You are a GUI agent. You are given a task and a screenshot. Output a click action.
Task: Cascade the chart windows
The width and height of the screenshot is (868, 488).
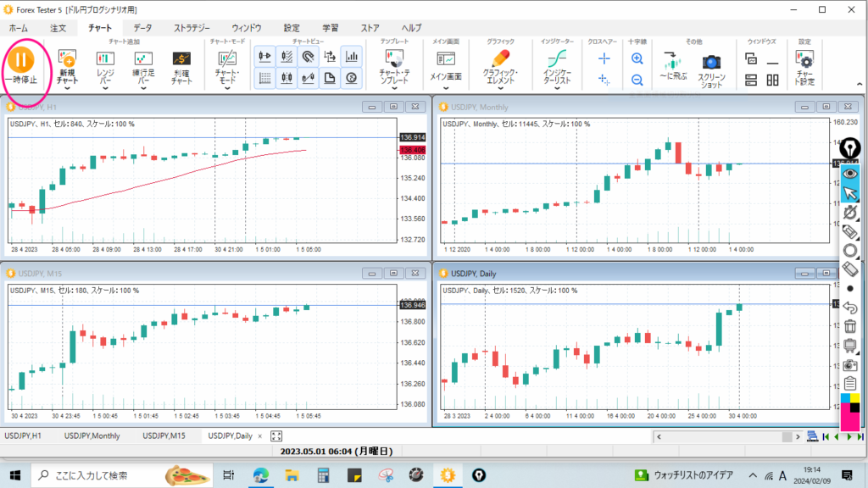tap(751, 58)
